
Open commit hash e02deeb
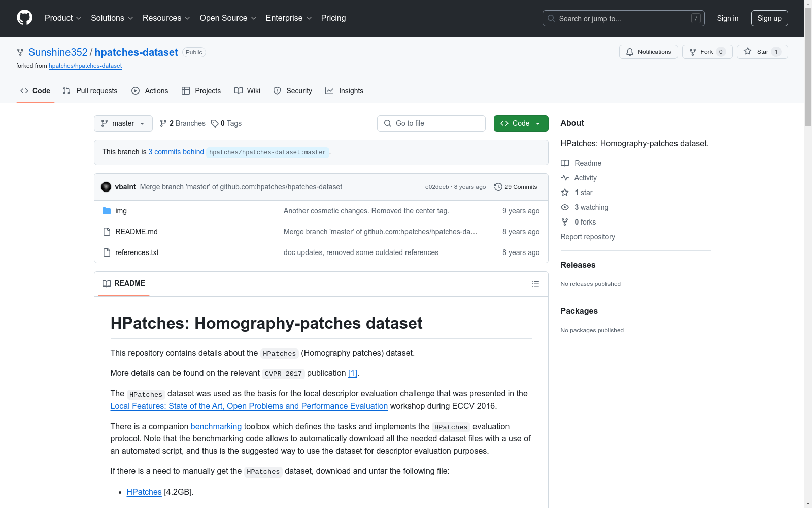pyautogui.click(x=437, y=187)
